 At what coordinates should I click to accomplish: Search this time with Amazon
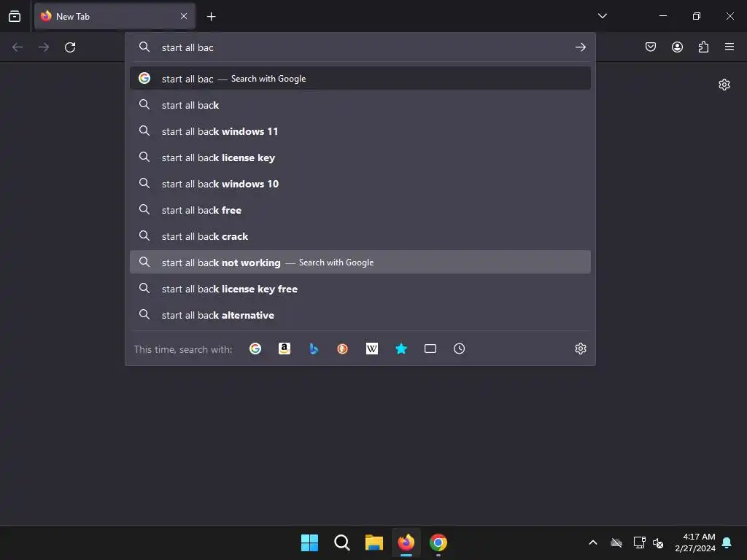coord(285,349)
